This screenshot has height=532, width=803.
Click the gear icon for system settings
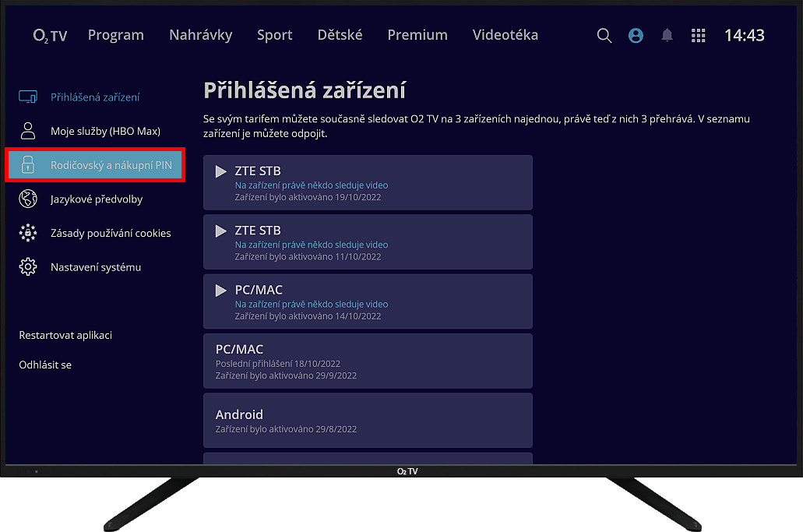[28, 267]
